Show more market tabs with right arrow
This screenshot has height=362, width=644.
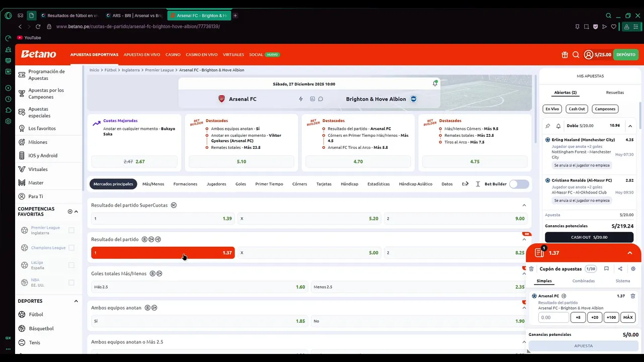coord(466,184)
